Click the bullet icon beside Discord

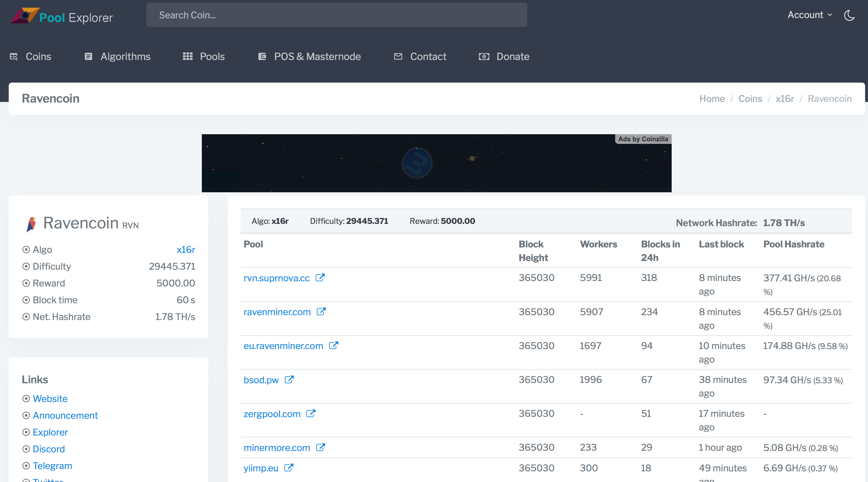tap(26, 449)
